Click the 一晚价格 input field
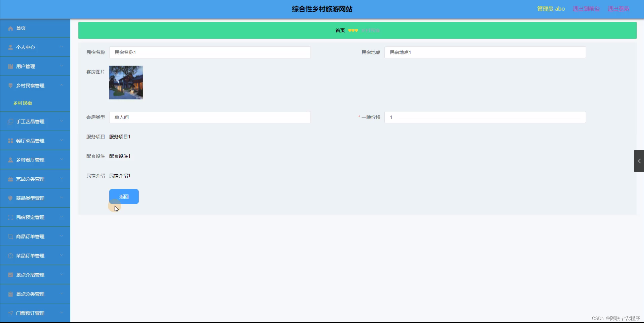 pyautogui.click(x=485, y=117)
